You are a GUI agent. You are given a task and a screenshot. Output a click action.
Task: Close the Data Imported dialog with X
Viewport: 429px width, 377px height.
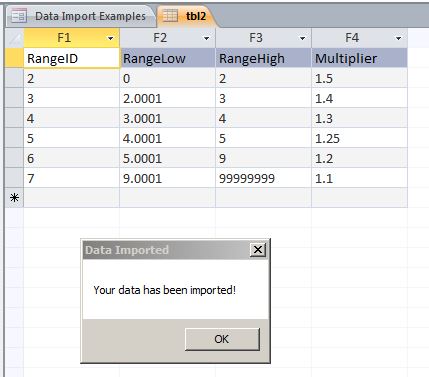pos(258,249)
